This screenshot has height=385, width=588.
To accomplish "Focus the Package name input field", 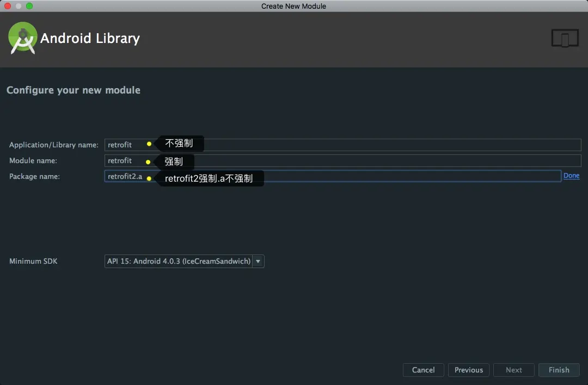I will tap(333, 176).
